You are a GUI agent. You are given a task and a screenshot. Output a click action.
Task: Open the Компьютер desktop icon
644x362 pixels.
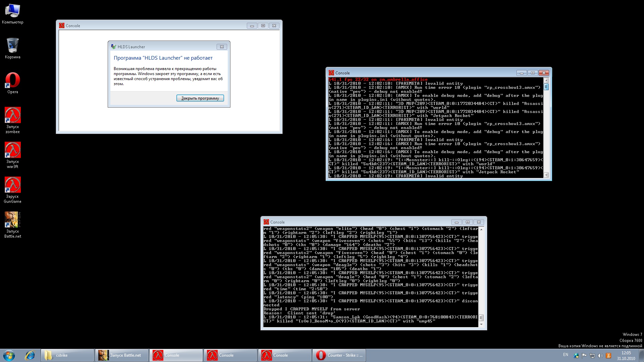pos(13,14)
